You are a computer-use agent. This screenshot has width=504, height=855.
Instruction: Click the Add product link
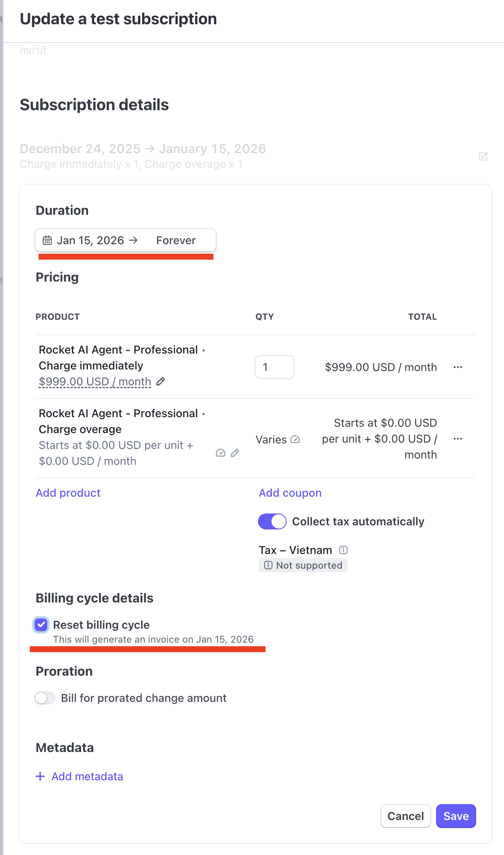coord(68,493)
